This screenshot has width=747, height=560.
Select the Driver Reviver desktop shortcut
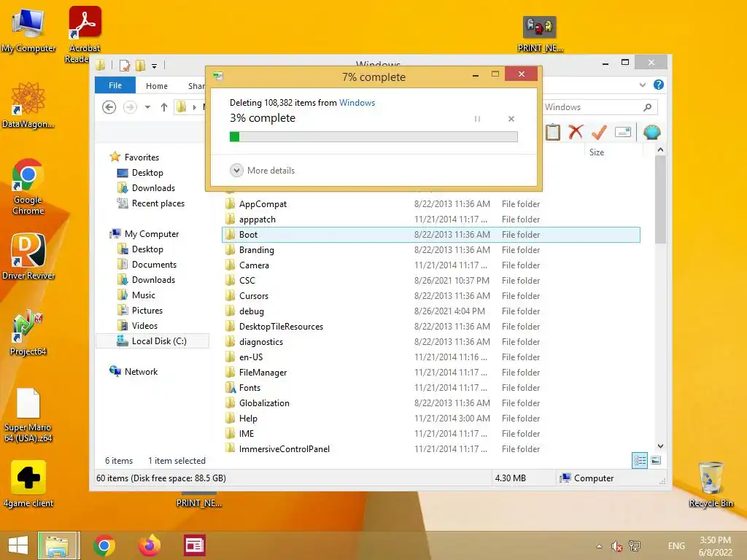[28, 256]
